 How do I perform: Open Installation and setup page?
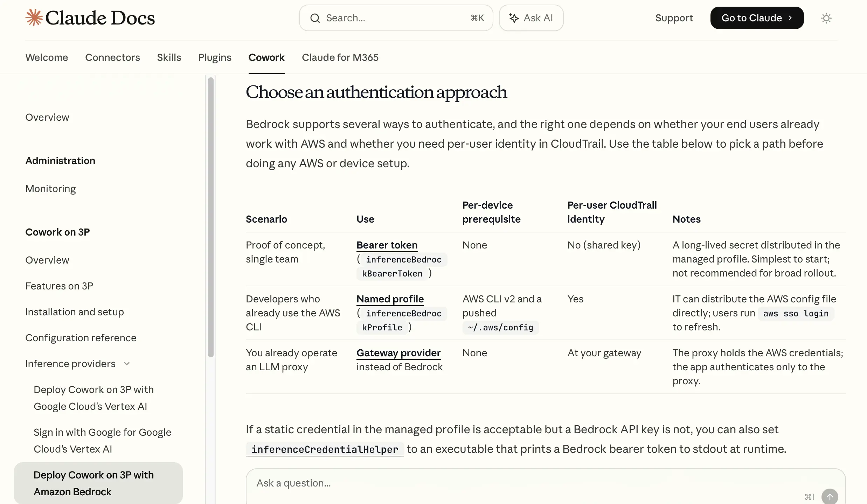[75, 312]
